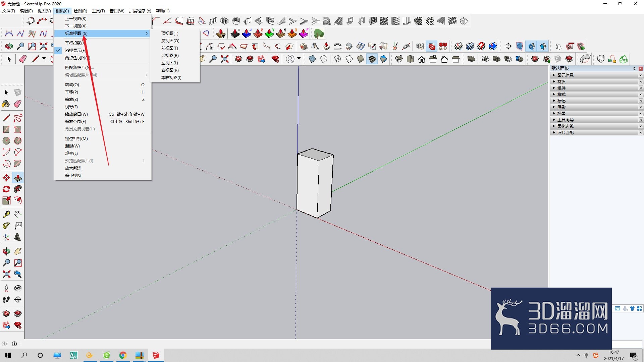Select the Rectangle tool
The width and height of the screenshot is (644, 362).
(6, 129)
